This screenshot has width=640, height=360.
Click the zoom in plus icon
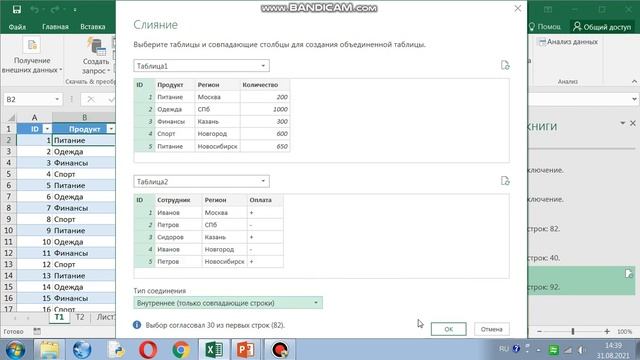(x=607, y=331)
